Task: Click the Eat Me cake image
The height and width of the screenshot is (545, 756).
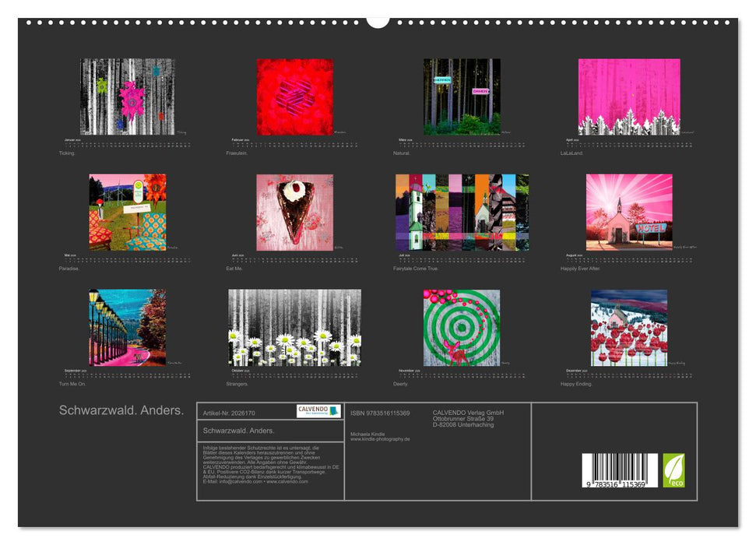Action: 294,212
